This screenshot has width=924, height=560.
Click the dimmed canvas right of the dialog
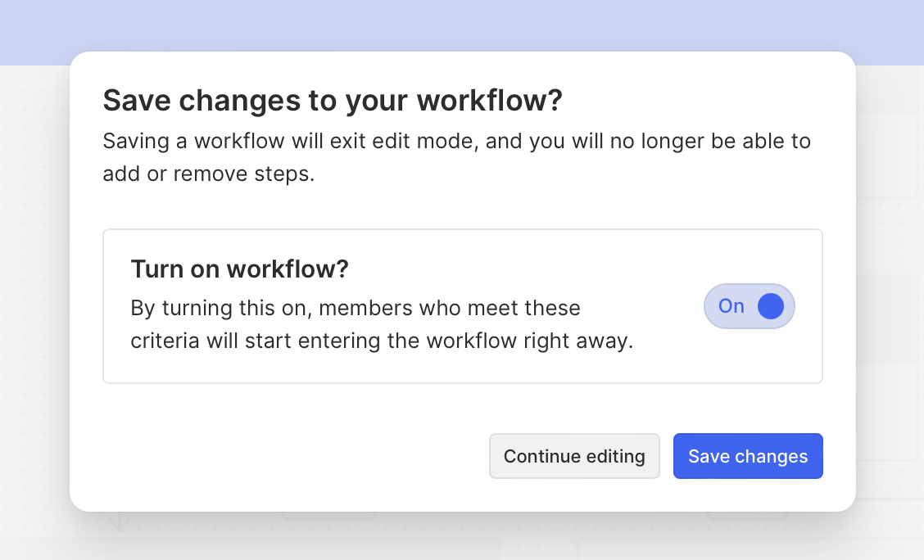(890, 246)
